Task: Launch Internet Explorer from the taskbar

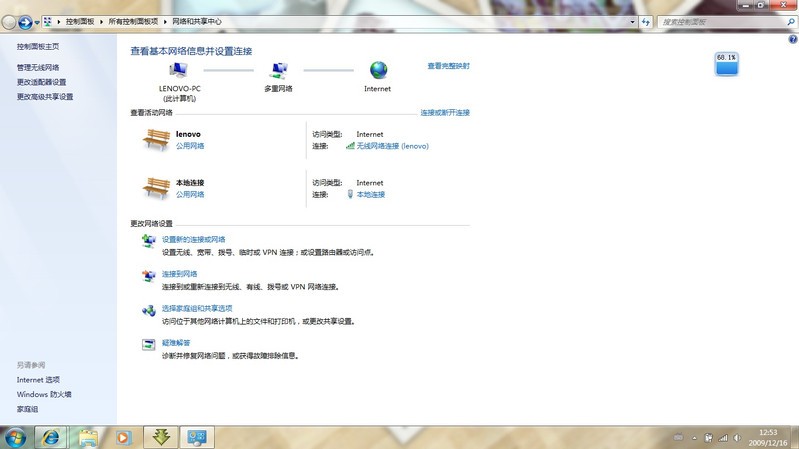Action: point(50,437)
